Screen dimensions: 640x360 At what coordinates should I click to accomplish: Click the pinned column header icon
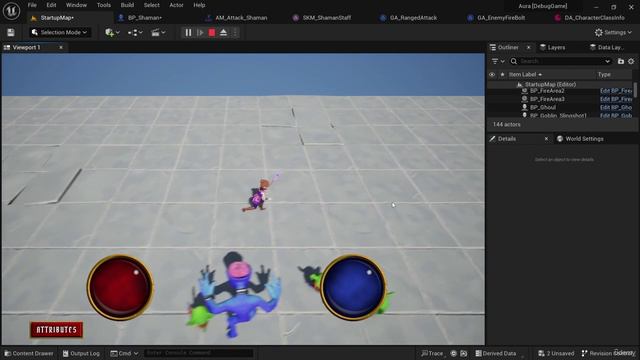tap(502, 75)
